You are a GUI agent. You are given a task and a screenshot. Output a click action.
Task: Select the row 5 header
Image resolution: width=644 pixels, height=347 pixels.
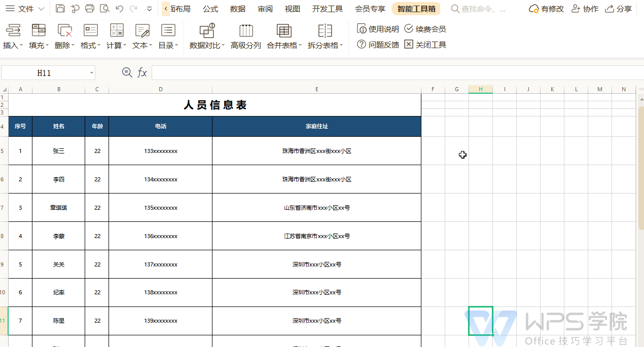(4, 151)
